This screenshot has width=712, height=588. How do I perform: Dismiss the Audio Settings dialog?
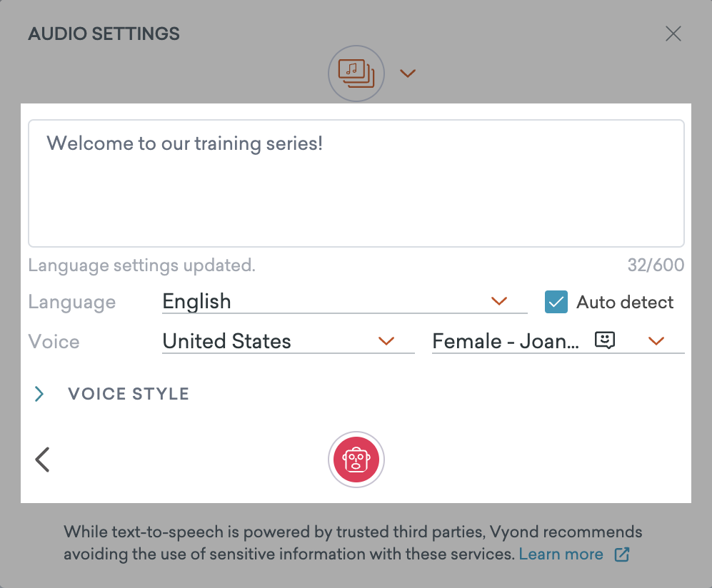673,34
